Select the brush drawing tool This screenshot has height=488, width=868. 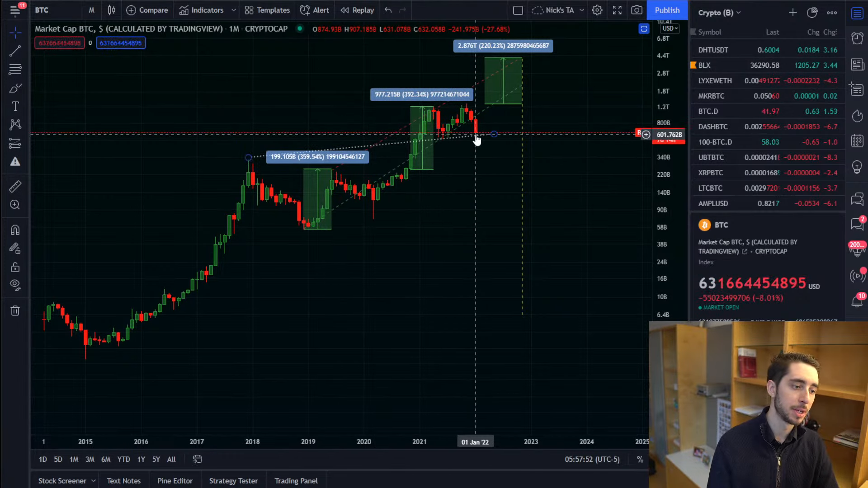[15, 88]
